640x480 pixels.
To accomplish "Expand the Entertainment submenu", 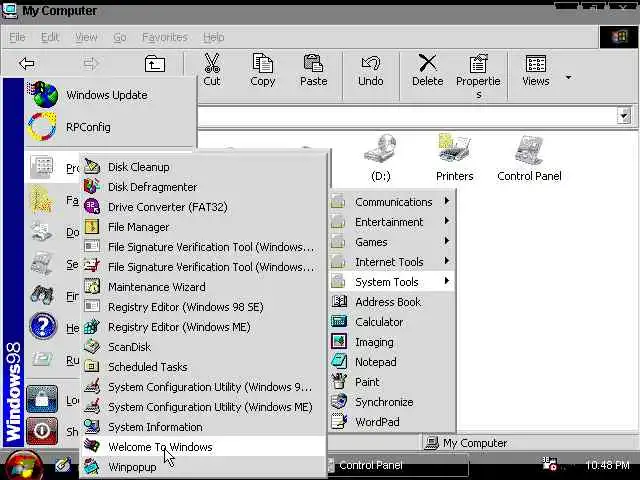I will pyautogui.click(x=391, y=222).
